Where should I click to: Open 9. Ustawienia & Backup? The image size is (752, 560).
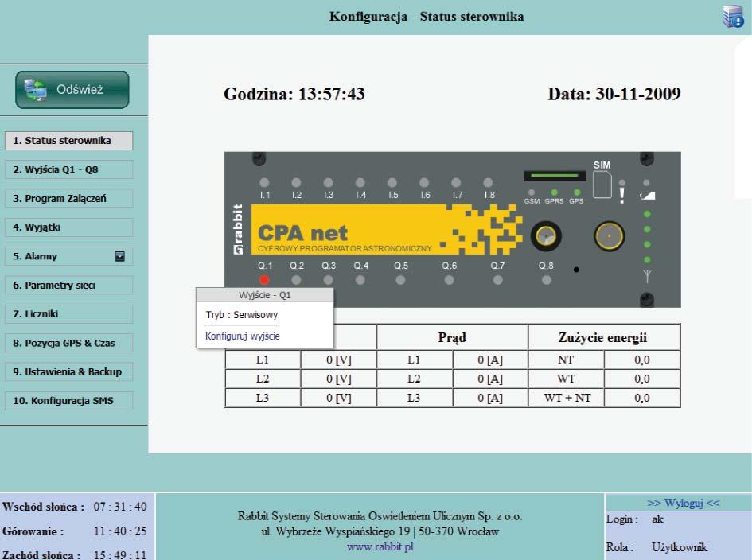point(68,371)
